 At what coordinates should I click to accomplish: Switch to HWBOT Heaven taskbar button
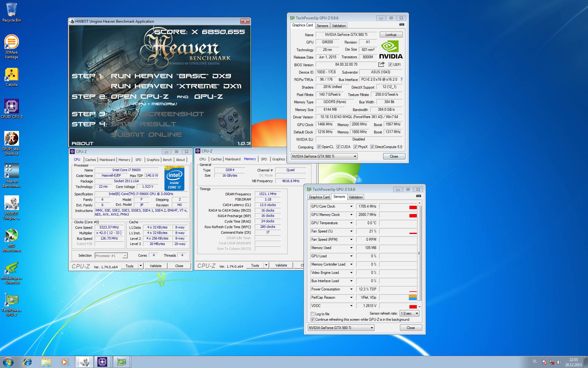click(x=85, y=362)
